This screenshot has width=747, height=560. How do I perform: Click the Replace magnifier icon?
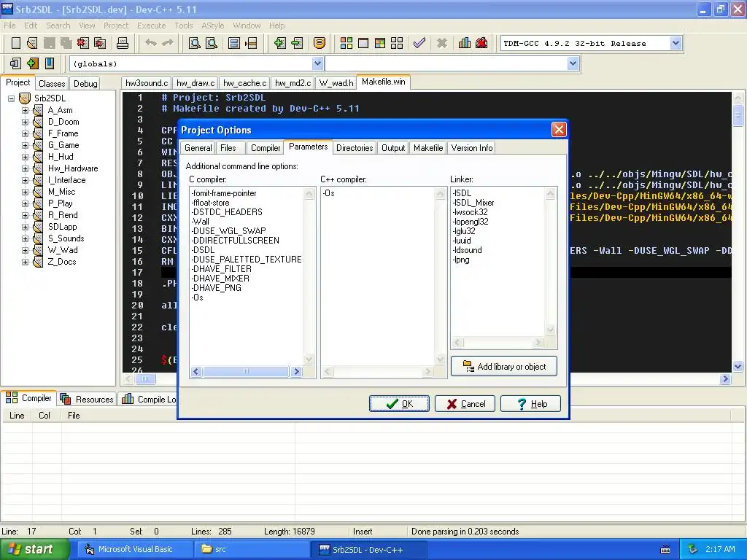coord(212,43)
